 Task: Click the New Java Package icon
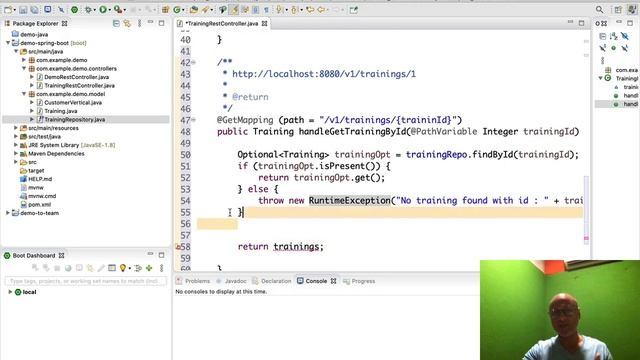tap(165, 9)
